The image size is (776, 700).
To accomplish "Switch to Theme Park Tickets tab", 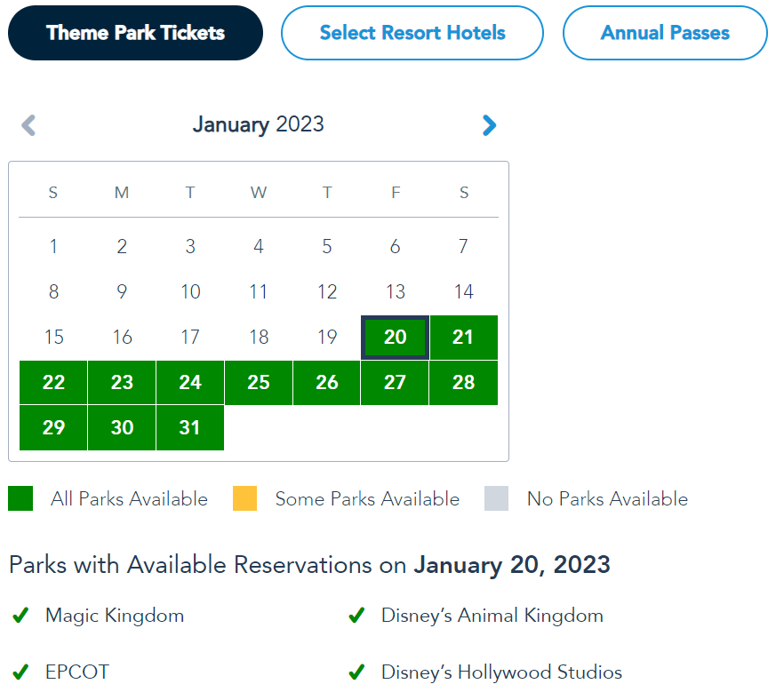I will click(135, 33).
